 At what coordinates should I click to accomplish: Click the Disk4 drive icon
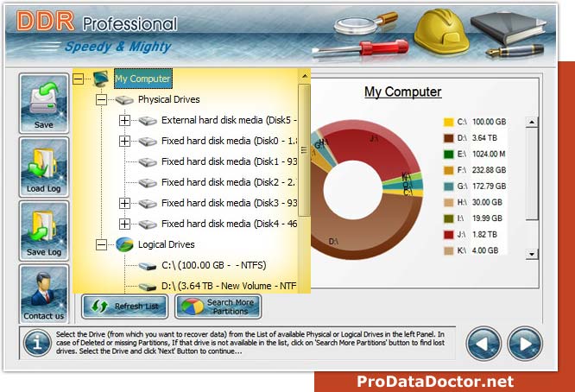pos(148,224)
